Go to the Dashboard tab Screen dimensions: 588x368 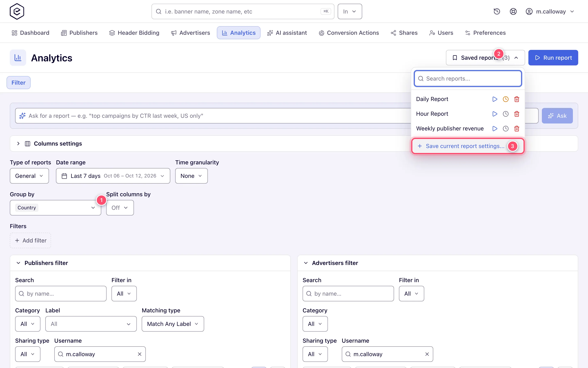30,33
